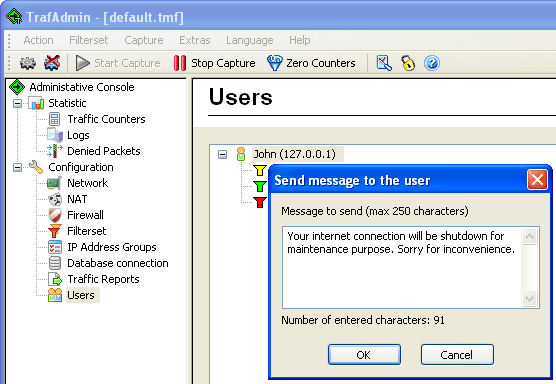Image resolution: width=556 pixels, height=384 pixels.
Task: Click the magnifier inspect toolbar icon
Action: tap(384, 63)
